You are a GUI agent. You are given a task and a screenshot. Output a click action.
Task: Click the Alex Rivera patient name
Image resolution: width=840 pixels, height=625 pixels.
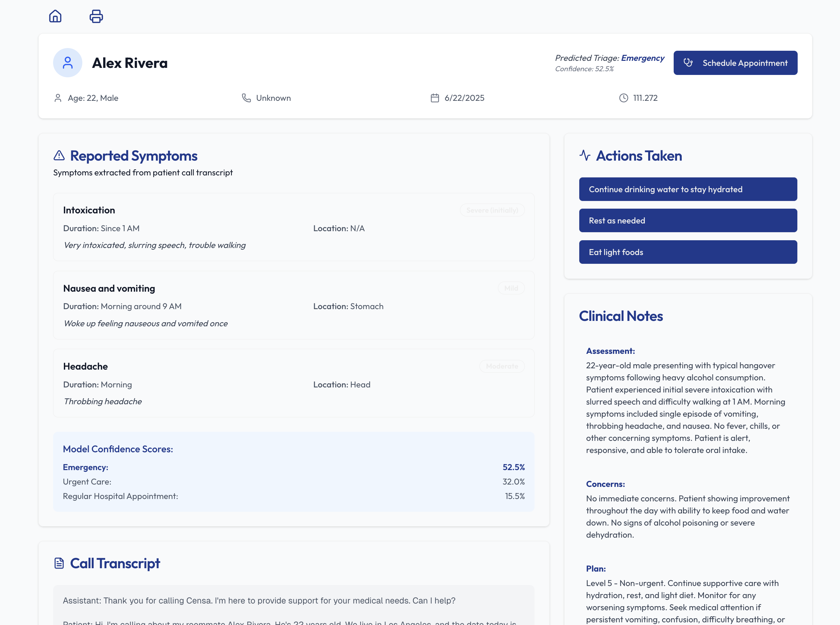tap(130, 63)
